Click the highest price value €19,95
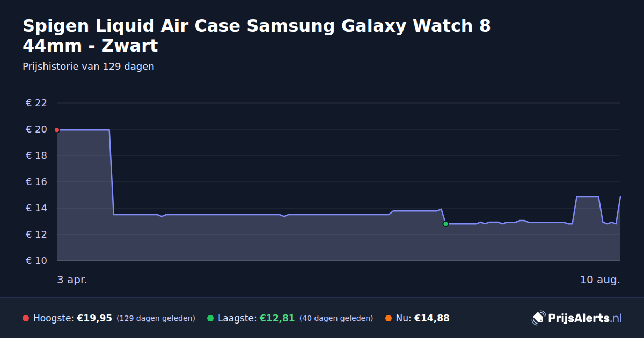 [x=94, y=318]
